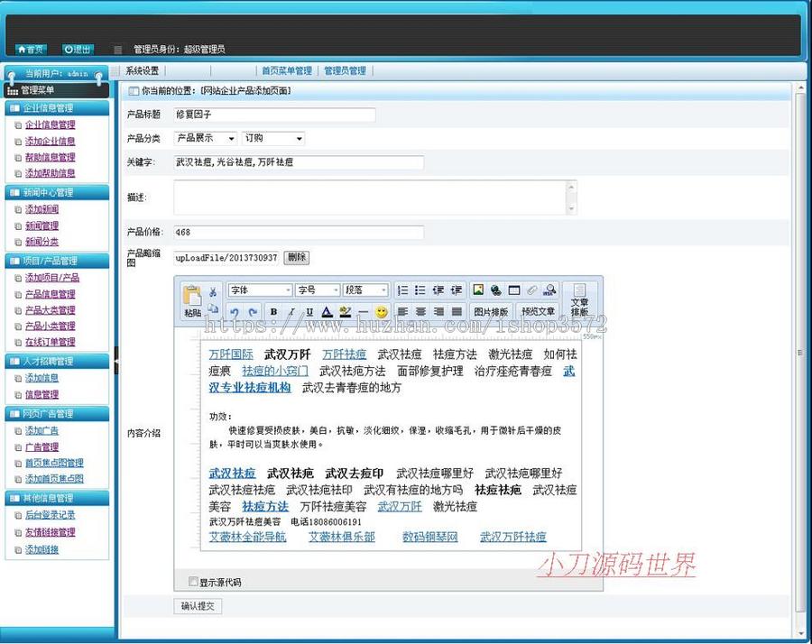Click the large Paste (粘贴) icon
This screenshot has height=644, width=812.
point(192,300)
